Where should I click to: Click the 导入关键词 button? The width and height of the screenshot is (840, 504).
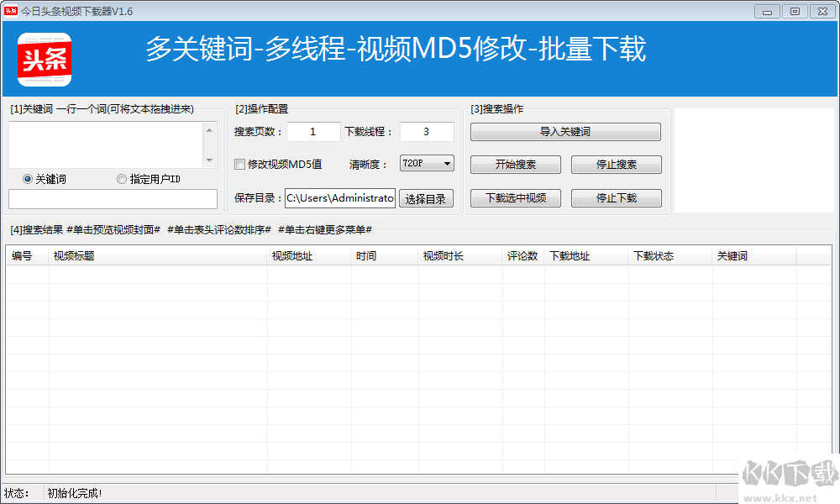565,132
